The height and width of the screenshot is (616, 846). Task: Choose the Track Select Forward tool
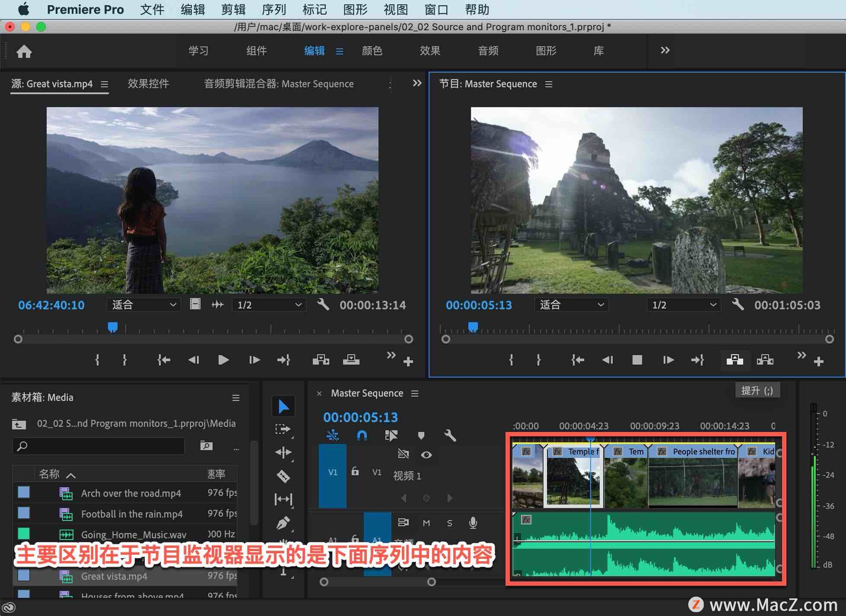[283, 429]
